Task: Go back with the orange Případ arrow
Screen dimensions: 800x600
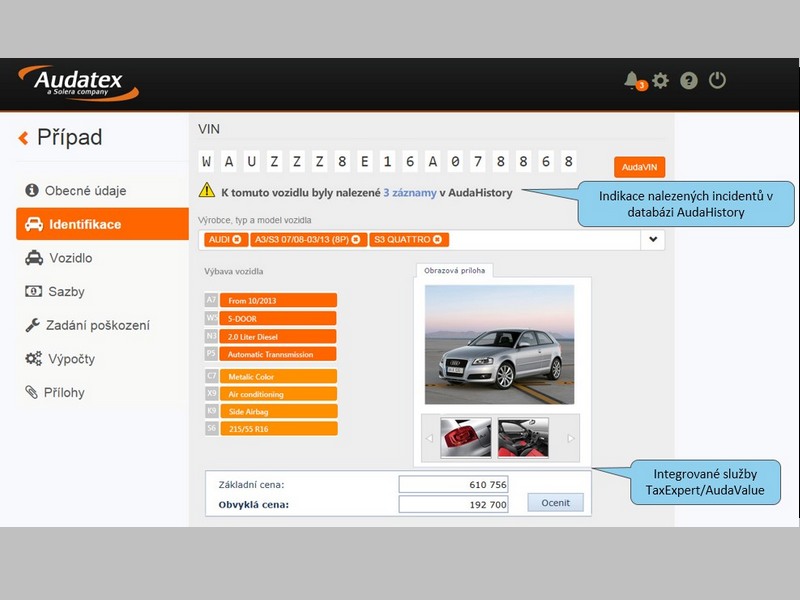Action: 23,138
